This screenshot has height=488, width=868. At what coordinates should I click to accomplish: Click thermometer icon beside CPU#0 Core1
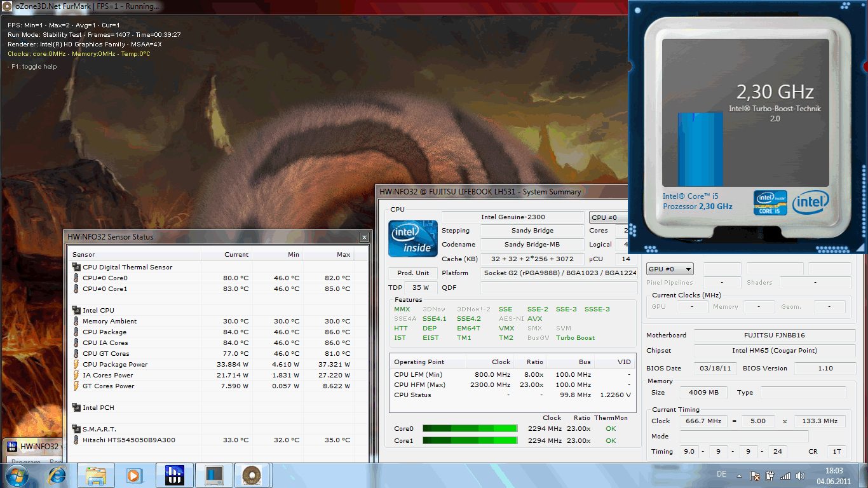pyautogui.click(x=76, y=289)
